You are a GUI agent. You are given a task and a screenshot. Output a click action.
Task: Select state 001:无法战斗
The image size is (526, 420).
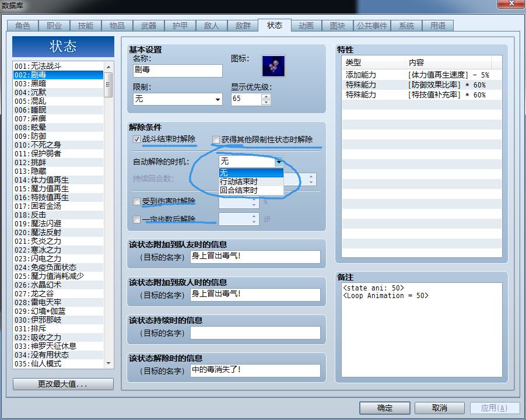pos(58,66)
